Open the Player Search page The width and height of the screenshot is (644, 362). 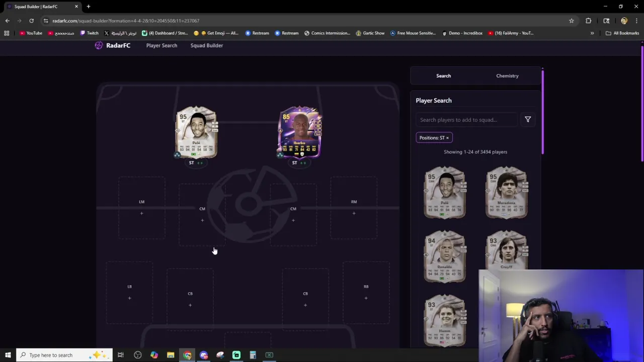162,45
